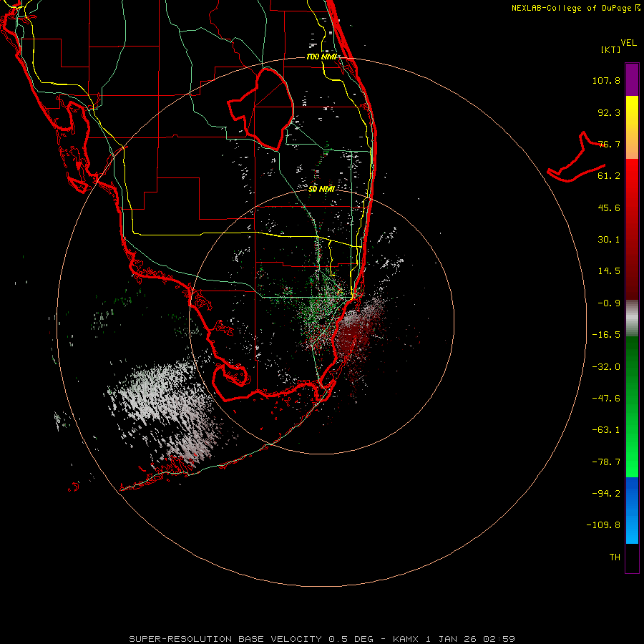The image size is (644, 644).
Task: Select the -94.2 legend value
Action: pyautogui.click(x=606, y=494)
